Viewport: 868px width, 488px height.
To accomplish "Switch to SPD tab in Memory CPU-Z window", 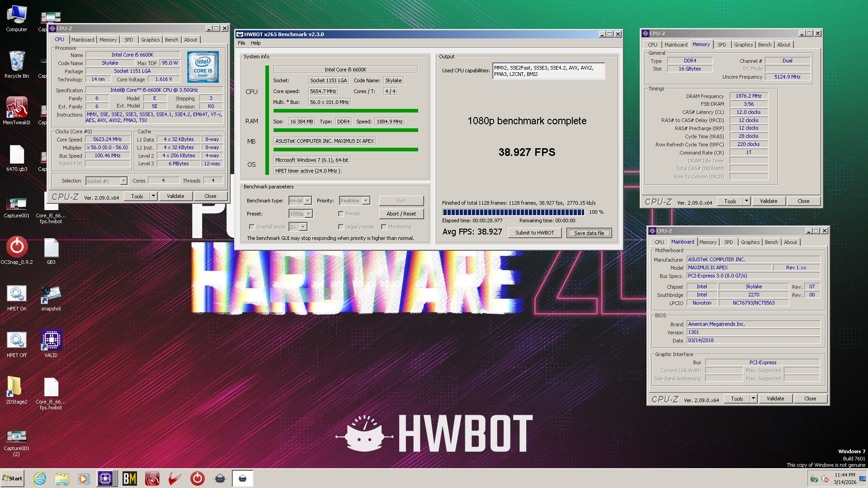I will [722, 45].
